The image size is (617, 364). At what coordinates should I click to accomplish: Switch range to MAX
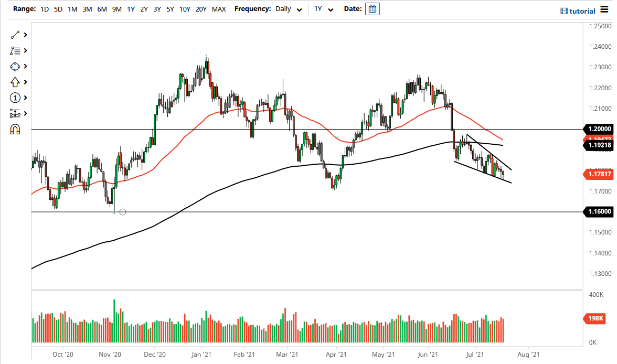(x=219, y=9)
